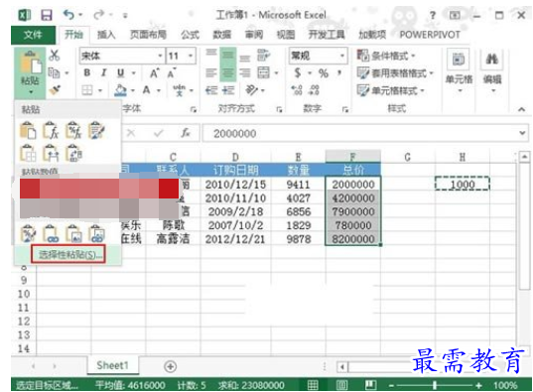Screen dimensions: 533x392
Task: Toggle Italic formatting
Action: [103, 72]
